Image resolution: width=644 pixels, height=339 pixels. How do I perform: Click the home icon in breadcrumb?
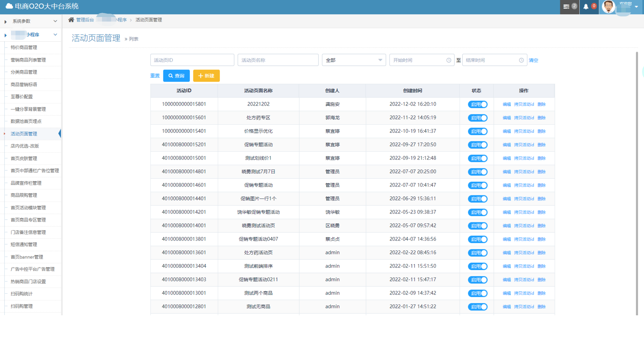tap(71, 20)
